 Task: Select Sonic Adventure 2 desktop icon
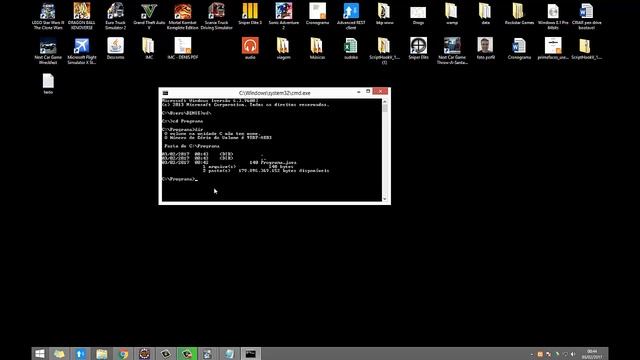coord(284,16)
